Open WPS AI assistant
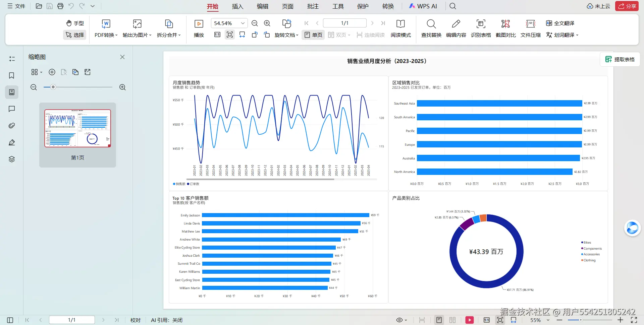 pyautogui.click(x=423, y=6)
